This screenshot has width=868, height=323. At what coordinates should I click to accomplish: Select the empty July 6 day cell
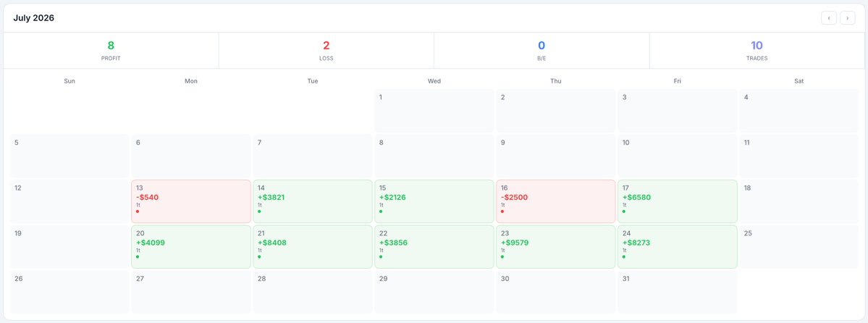click(191, 156)
